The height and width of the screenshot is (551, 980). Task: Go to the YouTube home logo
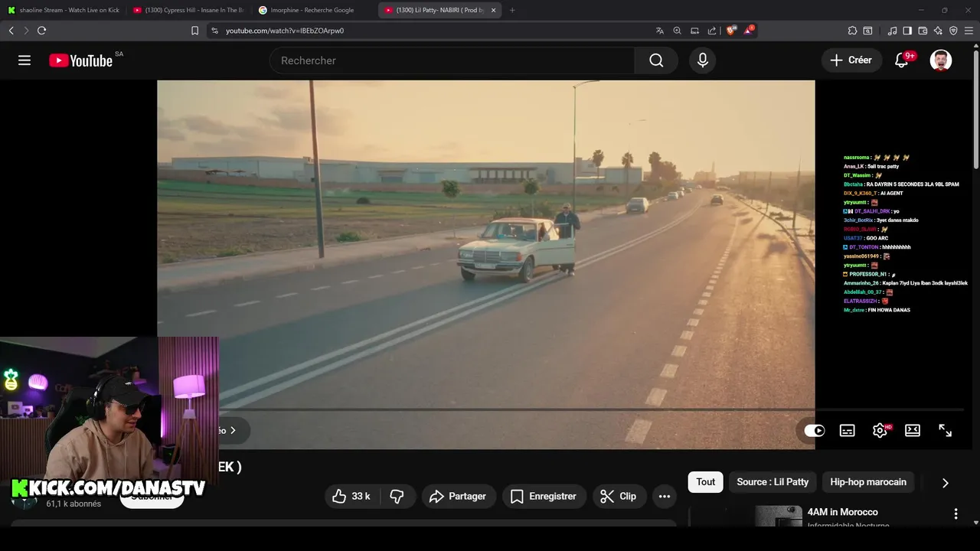point(81,60)
